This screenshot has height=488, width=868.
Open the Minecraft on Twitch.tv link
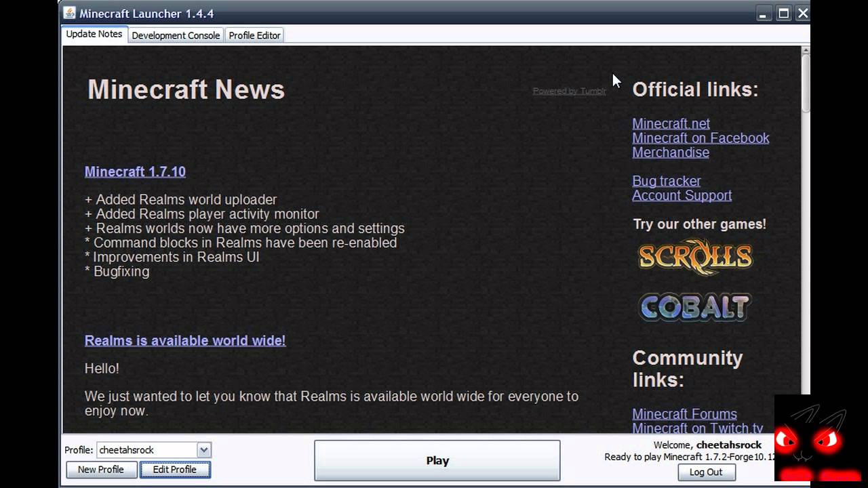(698, 428)
